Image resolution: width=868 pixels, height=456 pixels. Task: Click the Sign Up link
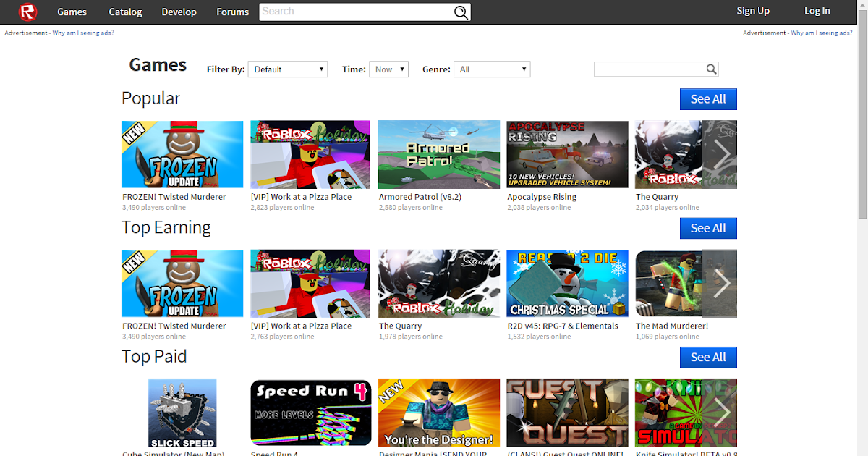[x=753, y=11]
